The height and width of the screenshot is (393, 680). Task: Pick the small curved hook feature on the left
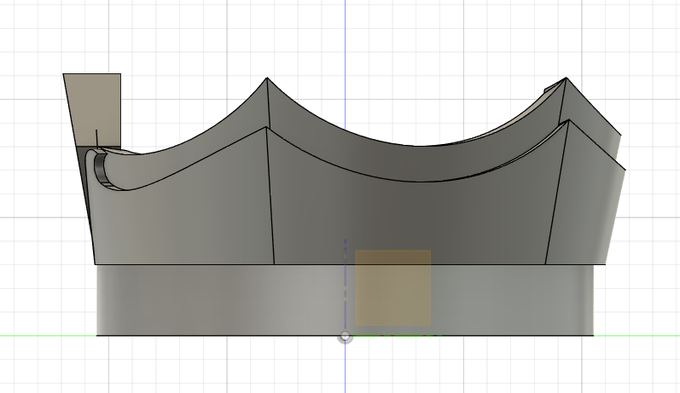tap(101, 168)
